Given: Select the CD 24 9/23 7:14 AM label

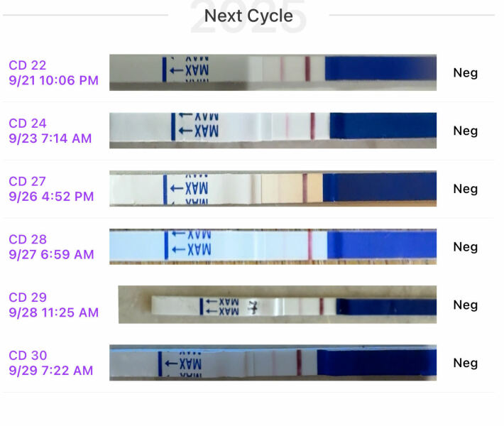Looking at the screenshot, I should 50,131.
